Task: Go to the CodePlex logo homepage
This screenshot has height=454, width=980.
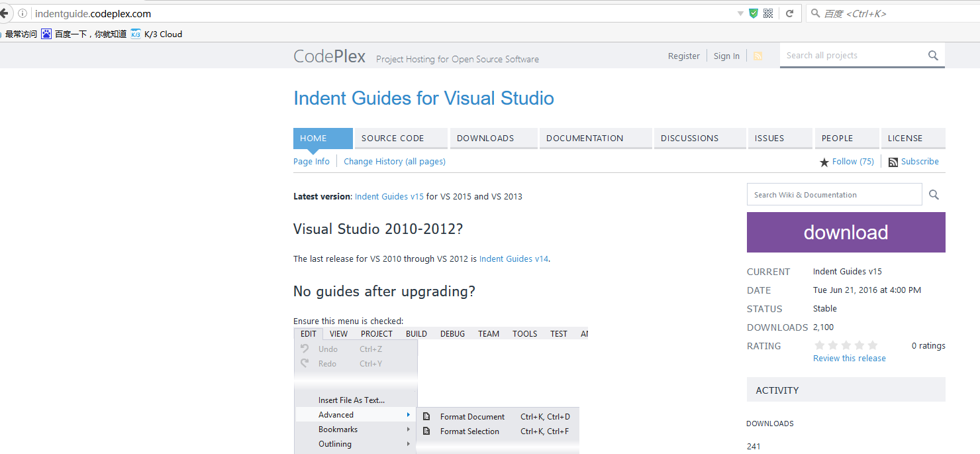Action: pyautogui.click(x=329, y=56)
